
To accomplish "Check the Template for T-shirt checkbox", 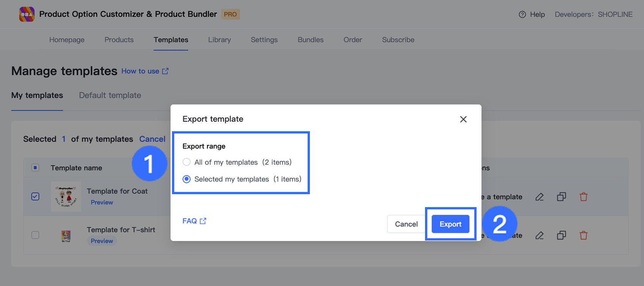I will tap(35, 235).
